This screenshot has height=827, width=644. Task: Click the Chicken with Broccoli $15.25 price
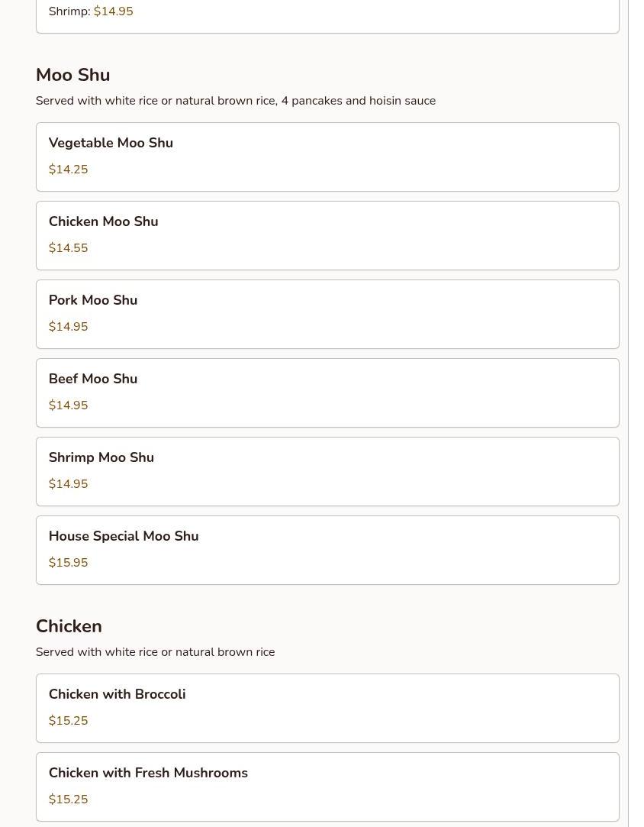click(x=68, y=721)
